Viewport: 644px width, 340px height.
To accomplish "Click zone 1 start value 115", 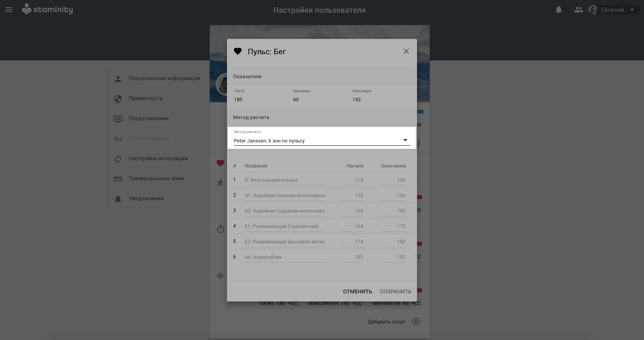I will point(352,180).
